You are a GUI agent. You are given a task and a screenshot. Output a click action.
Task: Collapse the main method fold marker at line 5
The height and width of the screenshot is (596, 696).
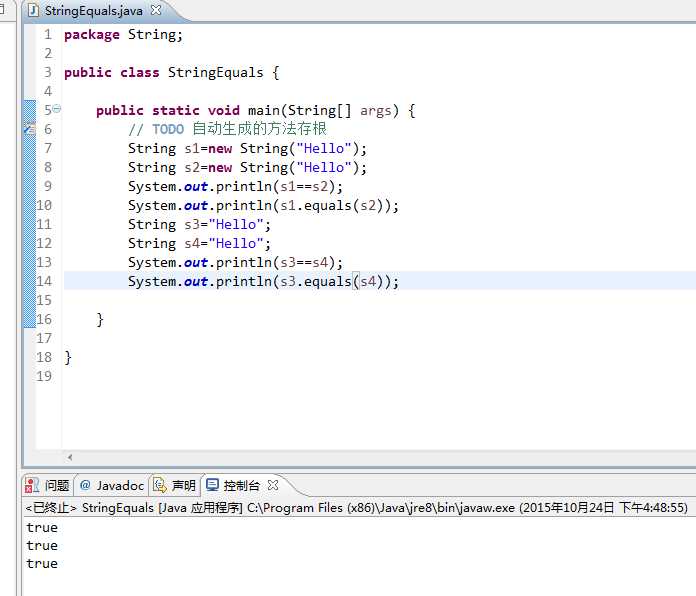pos(57,108)
